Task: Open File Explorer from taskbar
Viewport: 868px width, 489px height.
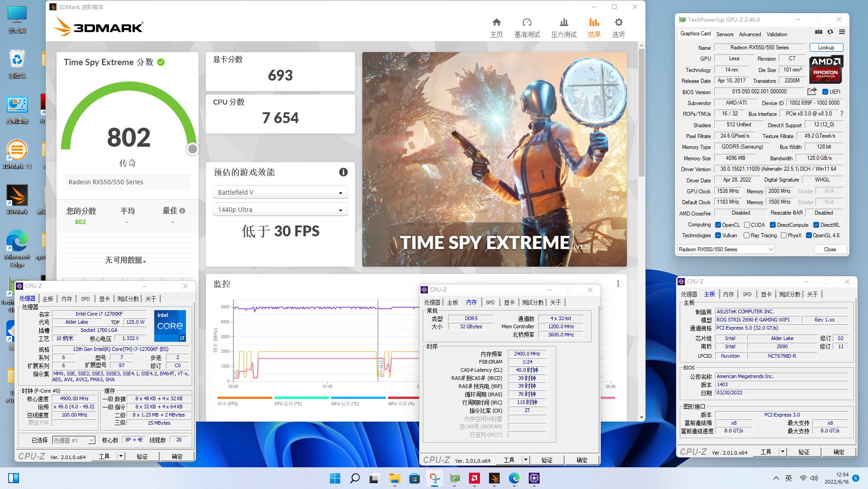Action: 395,478
